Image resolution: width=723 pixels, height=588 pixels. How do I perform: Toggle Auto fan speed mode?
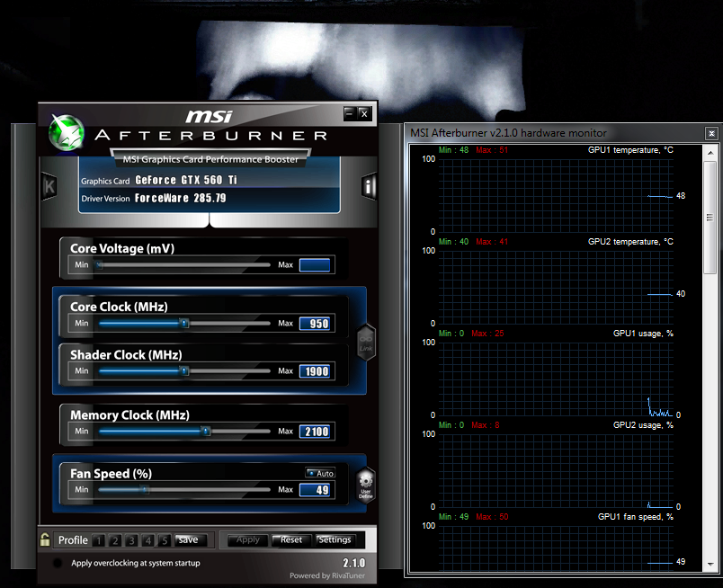click(x=320, y=473)
